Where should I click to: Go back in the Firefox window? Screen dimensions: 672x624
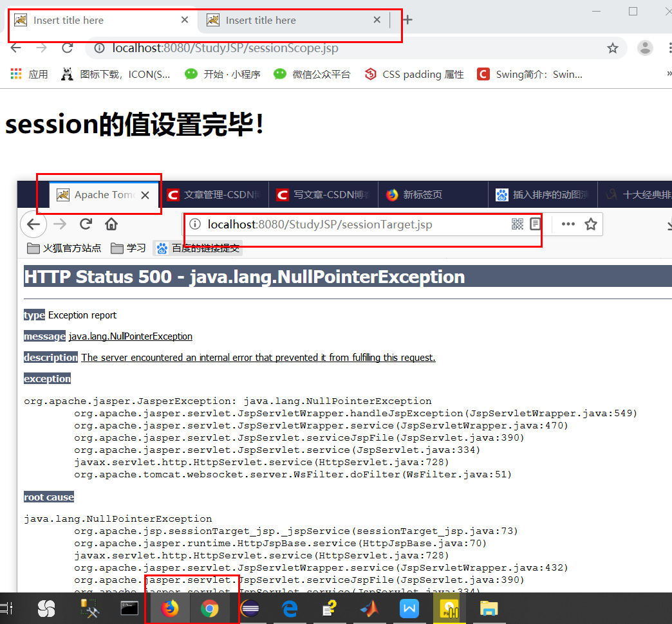[x=33, y=224]
